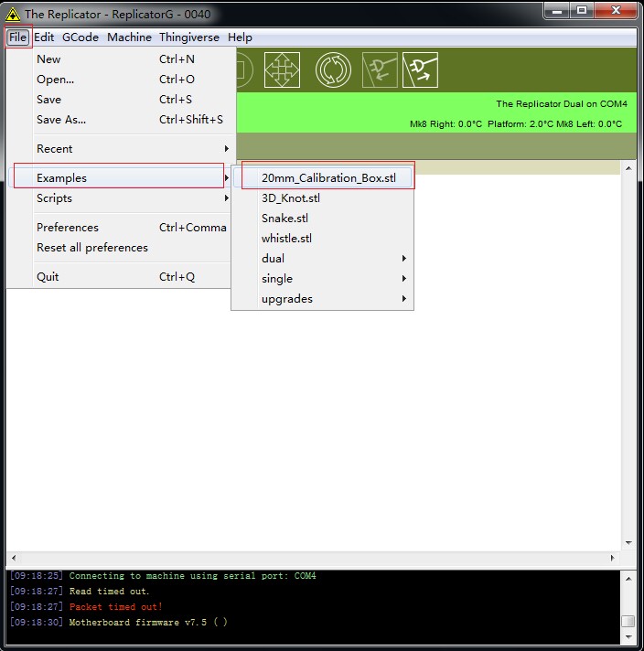Image resolution: width=644 pixels, height=651 pixels.
Task: Click the Mk8 Right temperature status text
Action: 445,123
